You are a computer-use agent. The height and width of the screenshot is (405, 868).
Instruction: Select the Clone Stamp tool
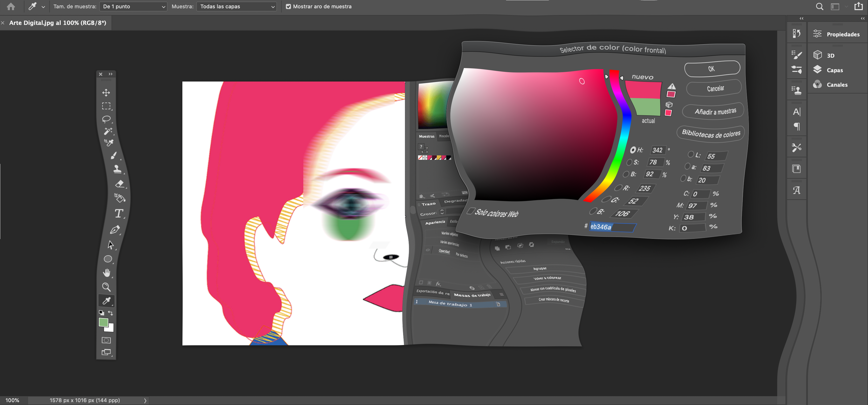(x=117, y=169)
